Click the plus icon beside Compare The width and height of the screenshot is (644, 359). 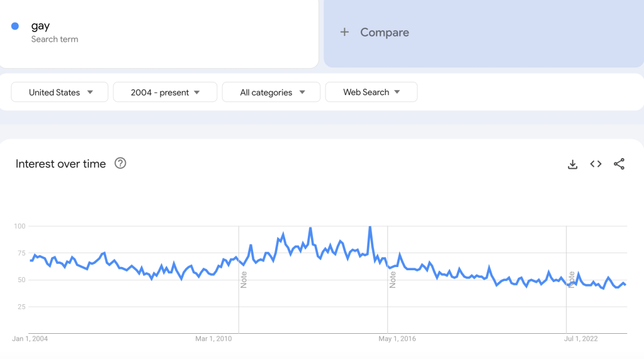(344, 32)
